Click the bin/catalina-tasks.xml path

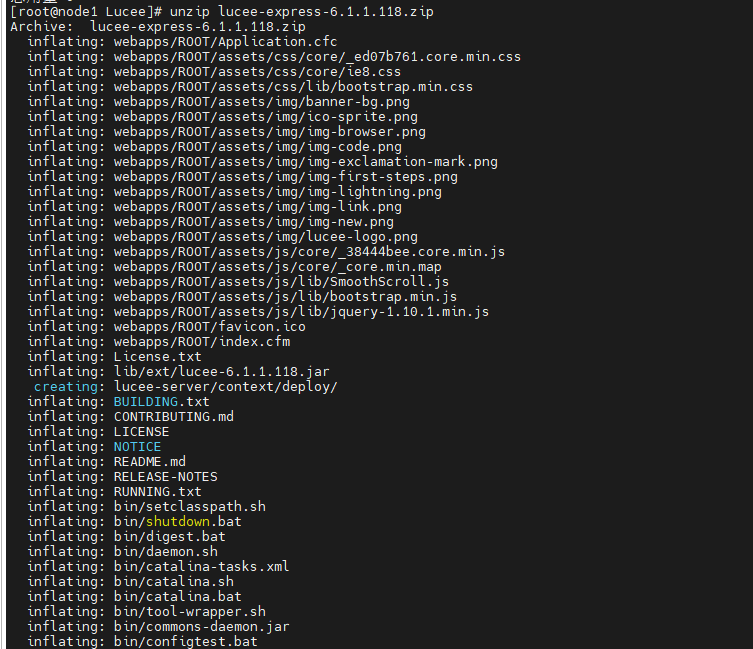[201, 566]
